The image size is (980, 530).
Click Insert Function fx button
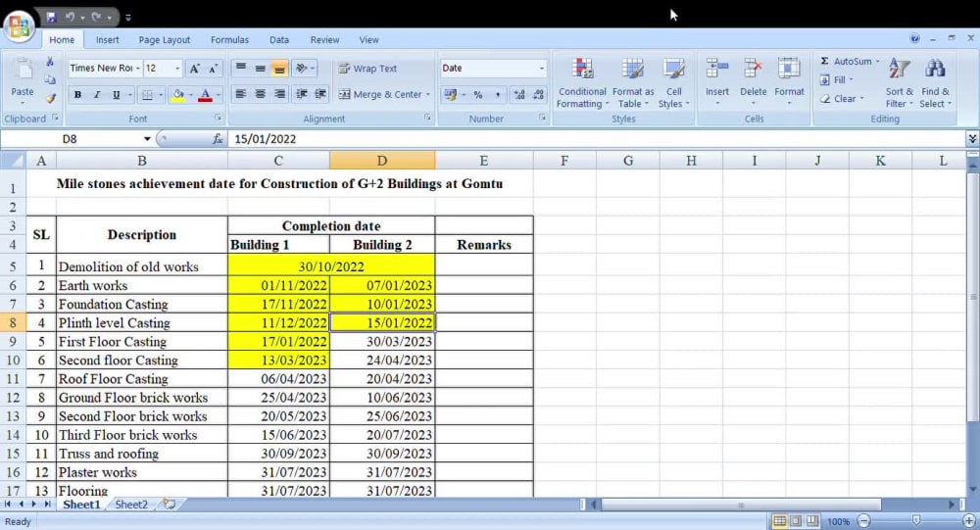click(217, 139)
